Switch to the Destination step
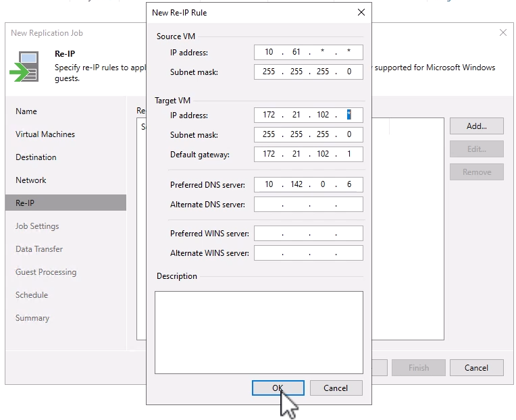The image size is (516, 420). [x=36, y=157]
